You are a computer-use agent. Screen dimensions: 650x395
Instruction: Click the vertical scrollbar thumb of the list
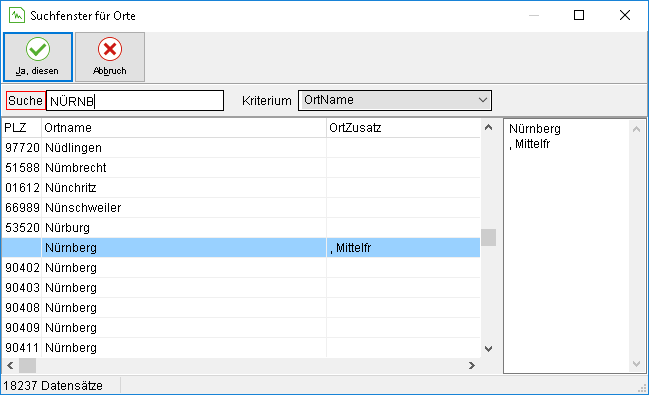(488, 237)
